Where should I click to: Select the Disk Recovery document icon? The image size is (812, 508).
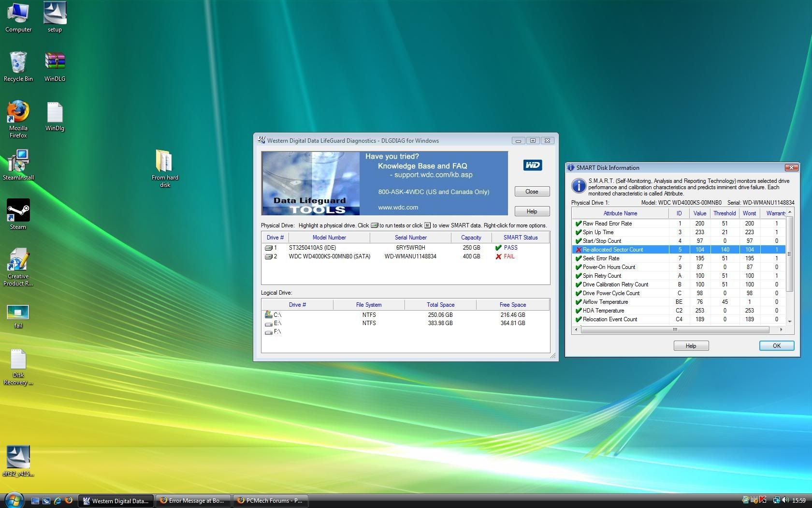pyautogui.click(x=18, y=360)
